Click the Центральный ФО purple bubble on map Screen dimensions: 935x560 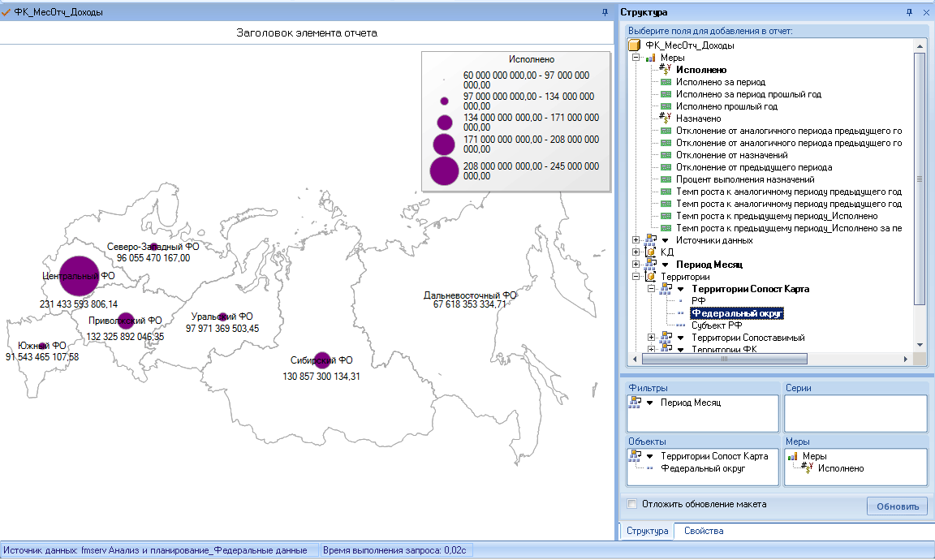pos(79,275)
